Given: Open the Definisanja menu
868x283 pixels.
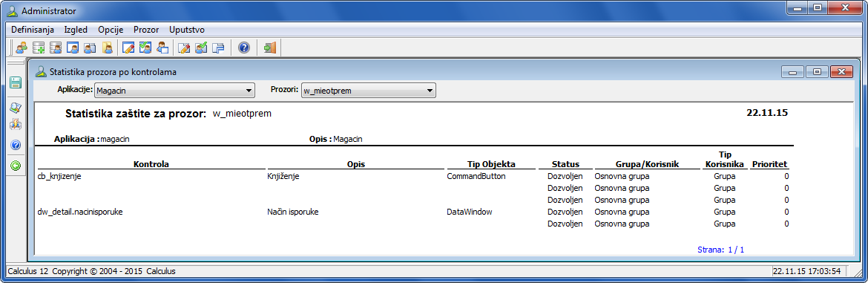Looking at the screenshot, I should [x=33, y=30].
